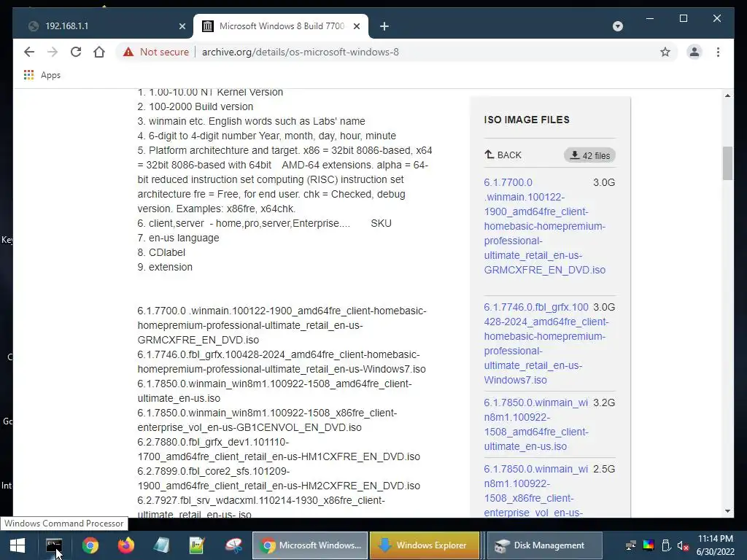Reload the archive.org page
The image size is (747, 560).
(76, 52)
